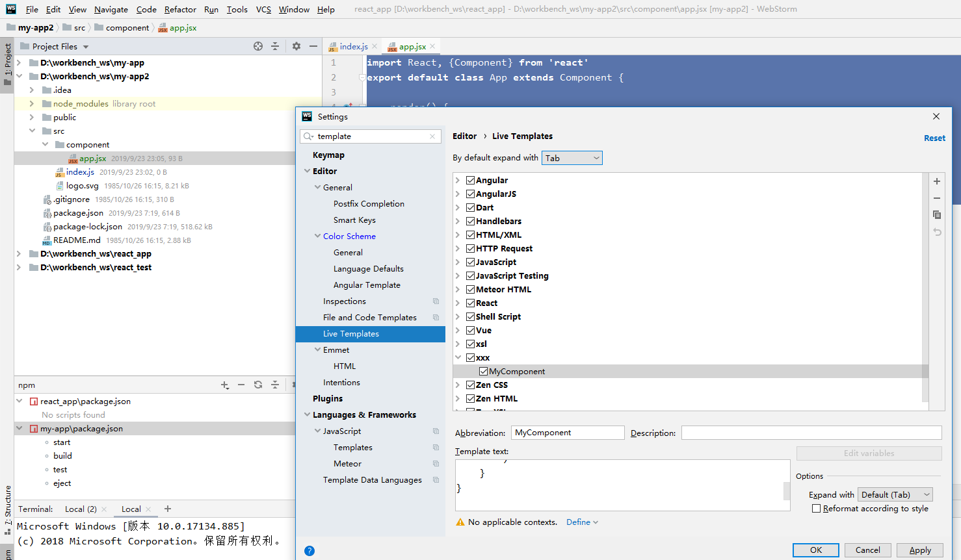Open the Project panel gear settings
The image size is (961, 560).
click(296, 46)
